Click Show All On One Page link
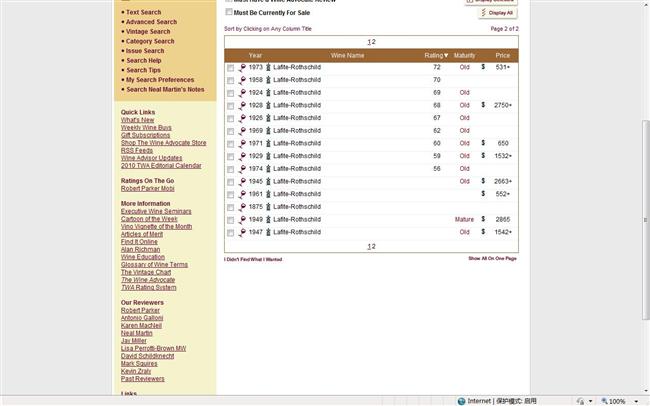The height and width of the screenshot is (406, 650). click(492, 258)
